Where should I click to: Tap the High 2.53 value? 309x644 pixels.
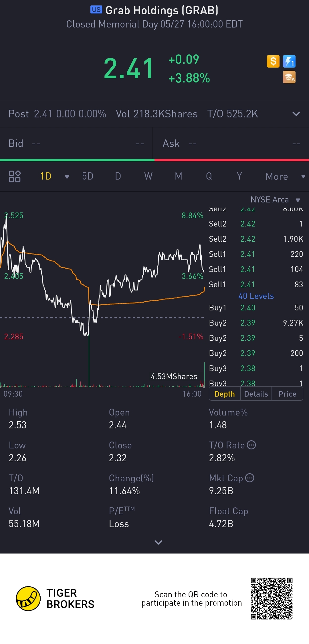point(17,425)
